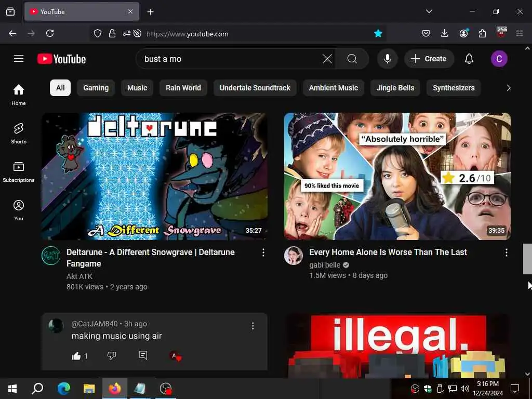Show next filter chips with arrow

(508, 88)
